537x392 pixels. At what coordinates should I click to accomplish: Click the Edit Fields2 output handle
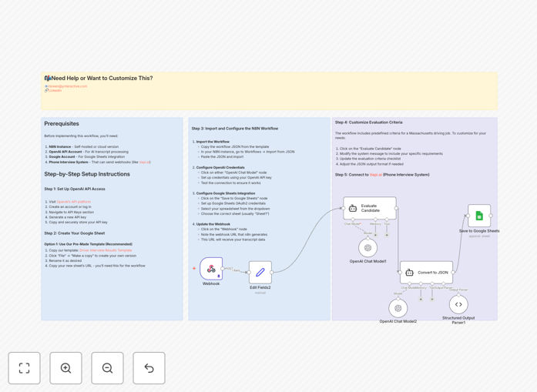click(x=272, y=273)
